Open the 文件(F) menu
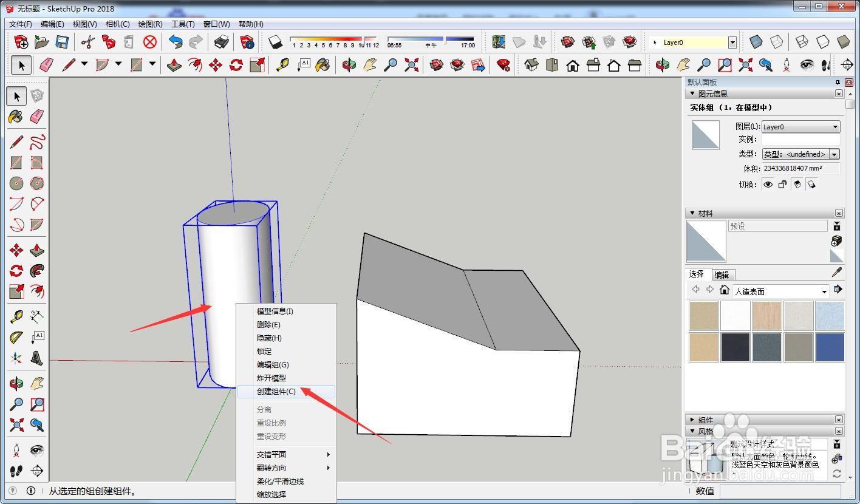Viewport: 860px width, 504px height. tap(20, 24)
